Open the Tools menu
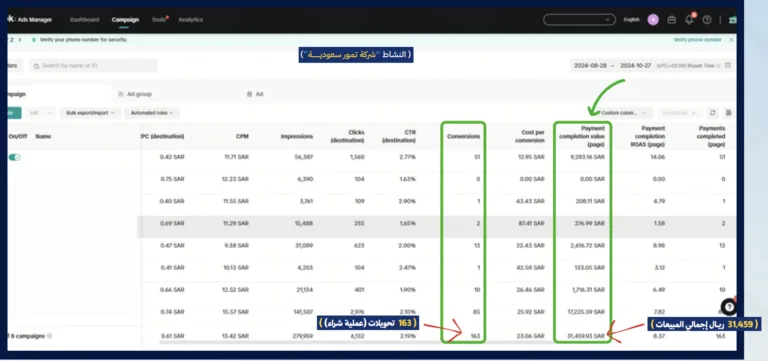768x361 pixels. [x=159, y=20]
